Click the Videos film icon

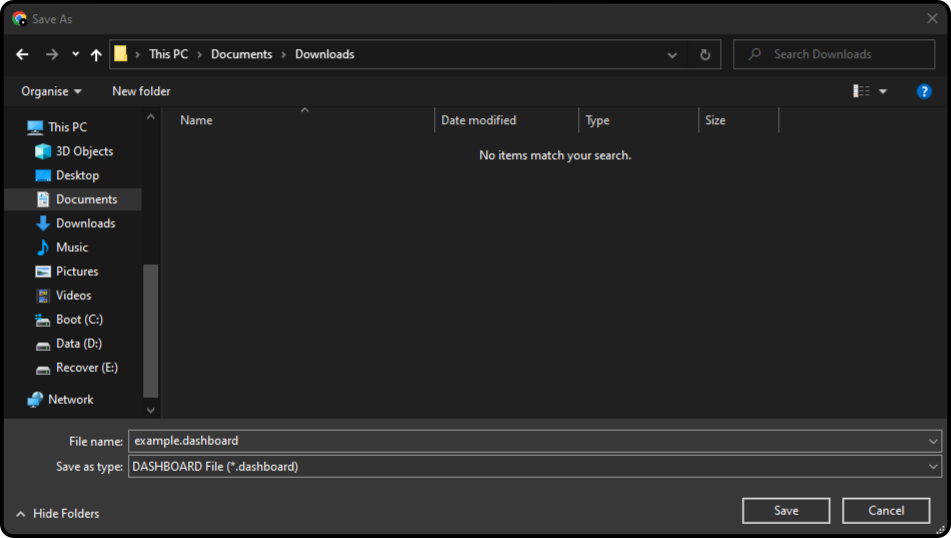[42, 296]
